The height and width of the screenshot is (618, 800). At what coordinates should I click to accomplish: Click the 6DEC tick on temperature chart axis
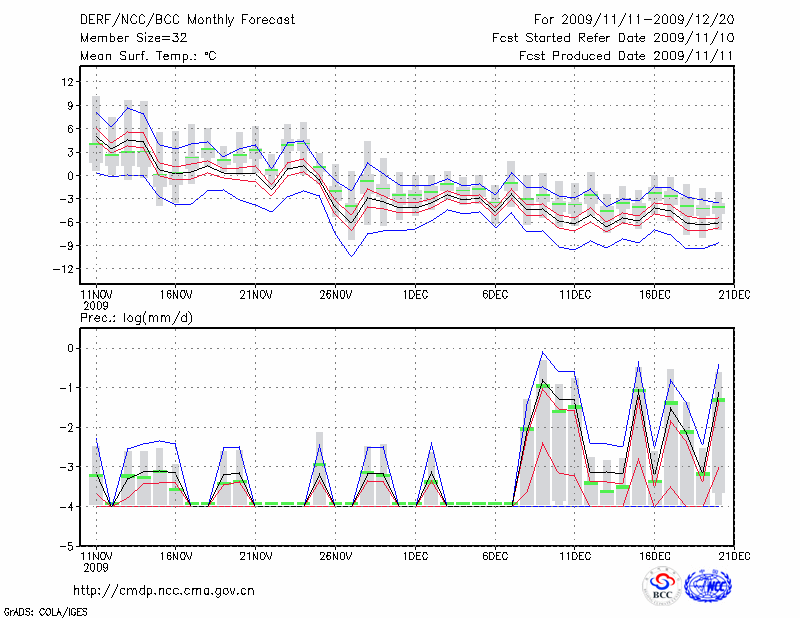point(495,294)
